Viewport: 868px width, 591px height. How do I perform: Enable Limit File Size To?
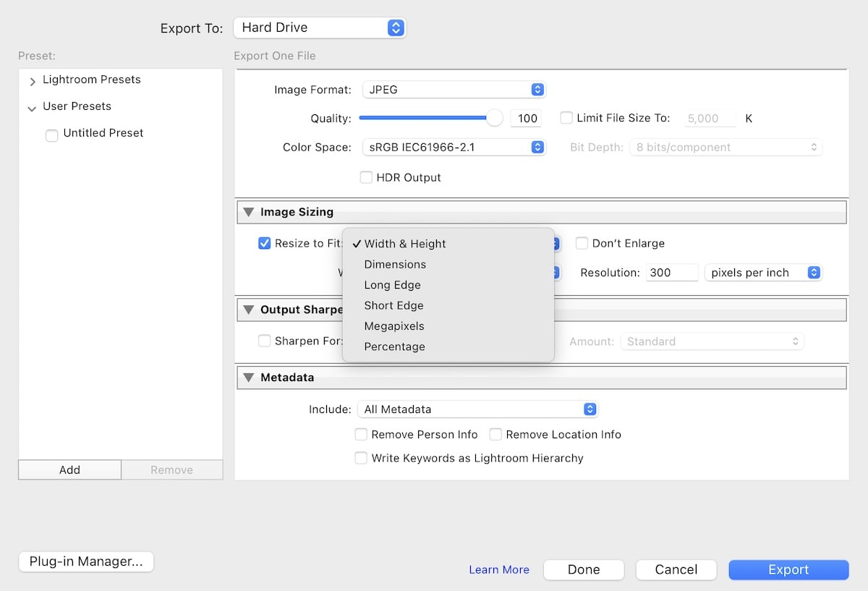[566, 118]
